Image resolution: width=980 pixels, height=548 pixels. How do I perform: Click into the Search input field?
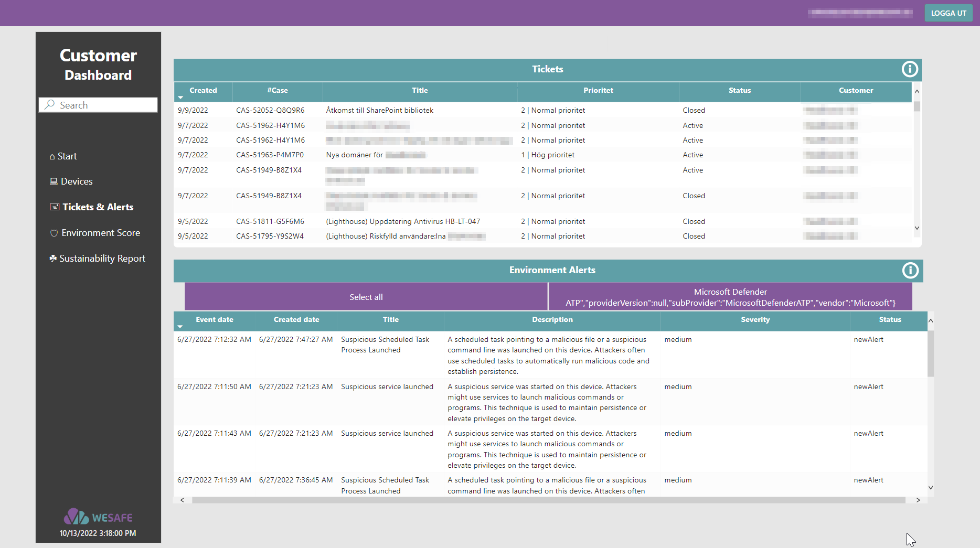[x=105, y=105]
